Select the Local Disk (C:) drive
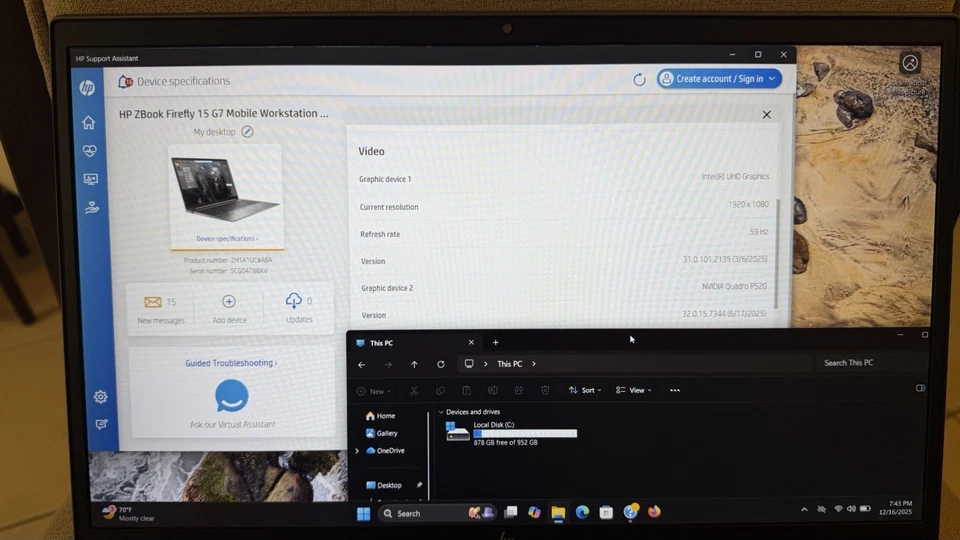This screenshot has width=960, height=540. (x=512, y=433)
